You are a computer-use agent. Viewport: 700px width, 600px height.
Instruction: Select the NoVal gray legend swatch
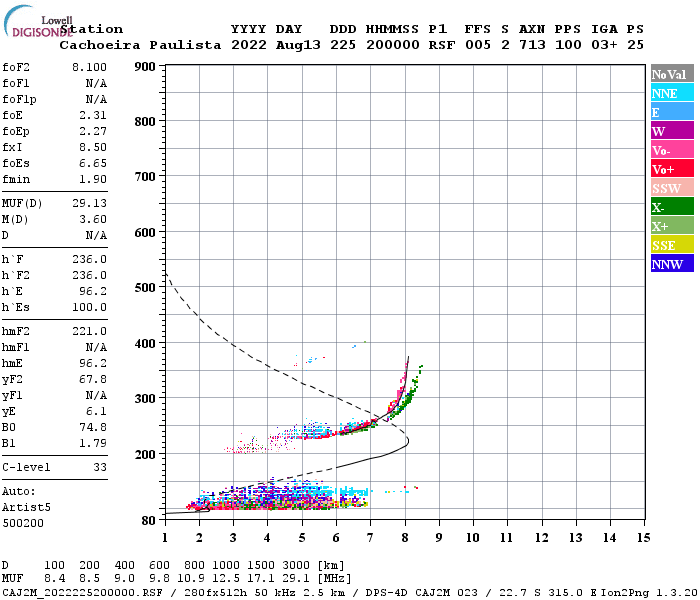(x=672, y=74)
